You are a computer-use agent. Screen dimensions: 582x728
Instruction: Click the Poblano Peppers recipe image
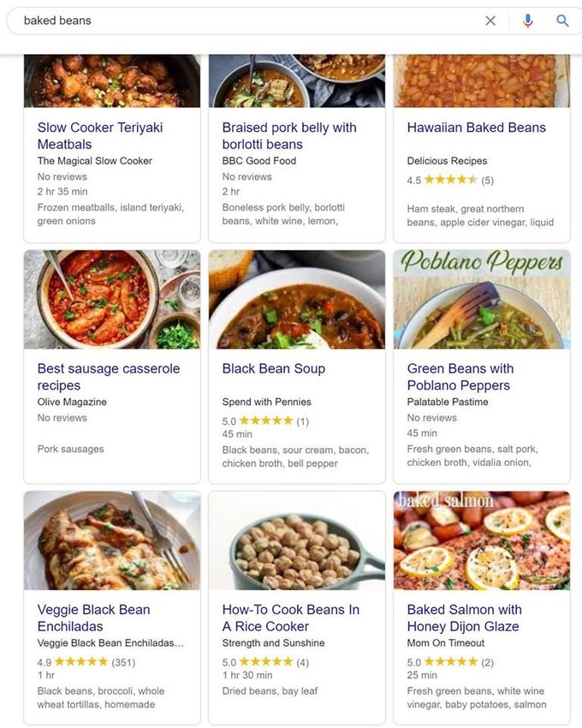click(x=481, y=300)
